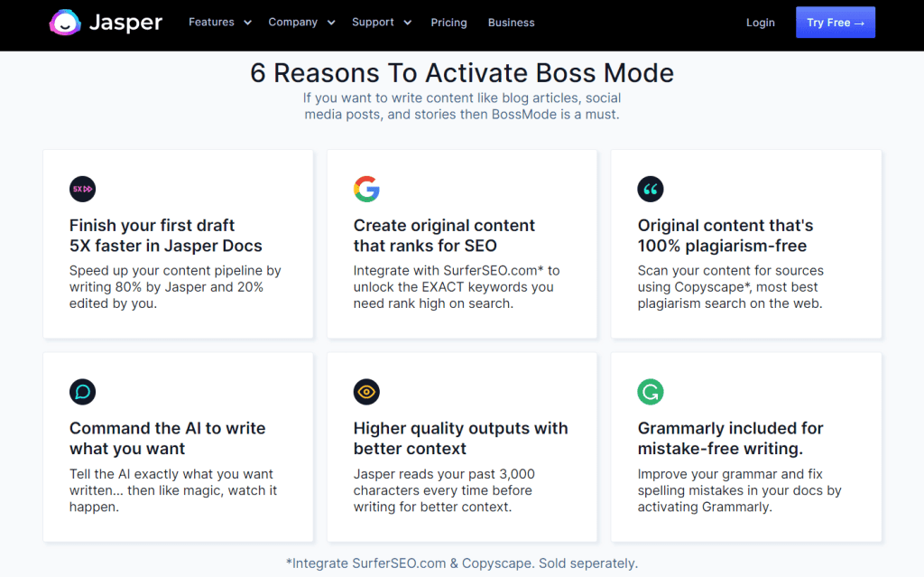Go to the Pricing page

pos(448,23)
